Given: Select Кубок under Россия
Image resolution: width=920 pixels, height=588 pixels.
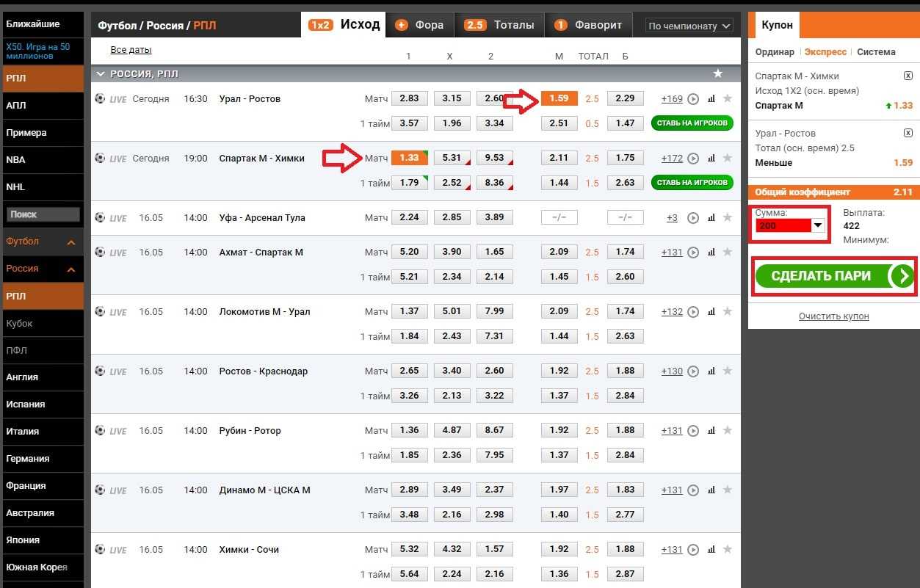Looking at the screenshot, I should [x=42, y=323].
